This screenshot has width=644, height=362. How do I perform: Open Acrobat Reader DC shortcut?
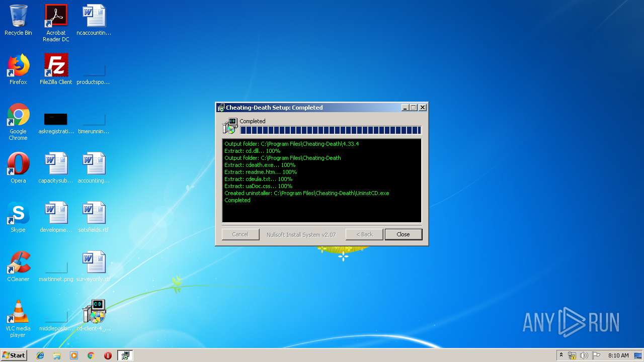click(x=56, y=23)
